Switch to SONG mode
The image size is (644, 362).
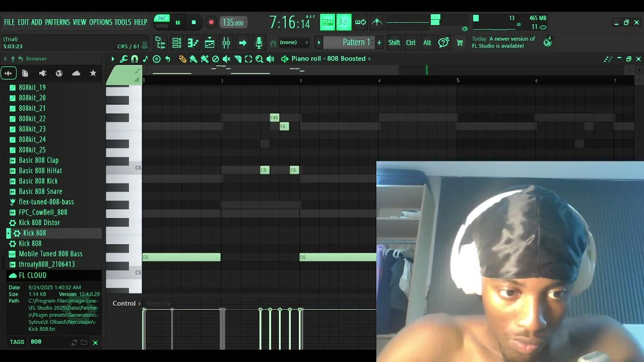(162, 26)
